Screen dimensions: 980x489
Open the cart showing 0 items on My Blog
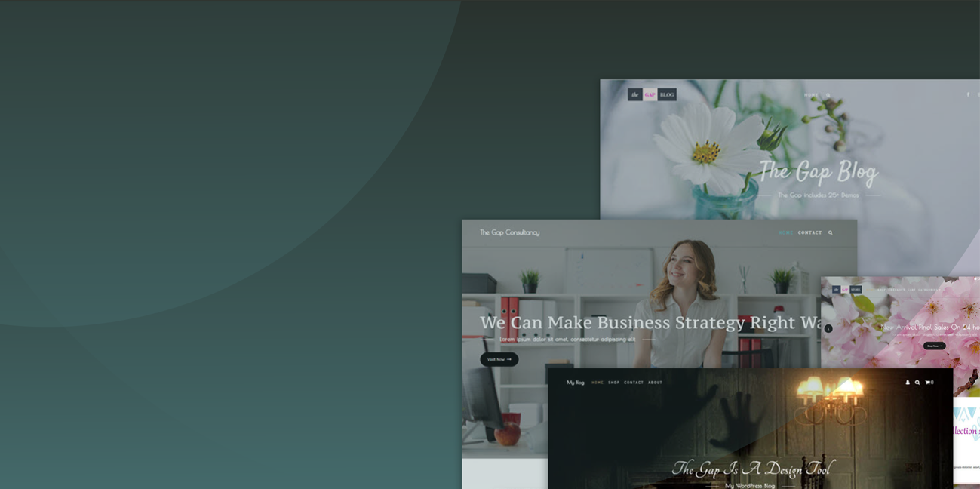929,383
